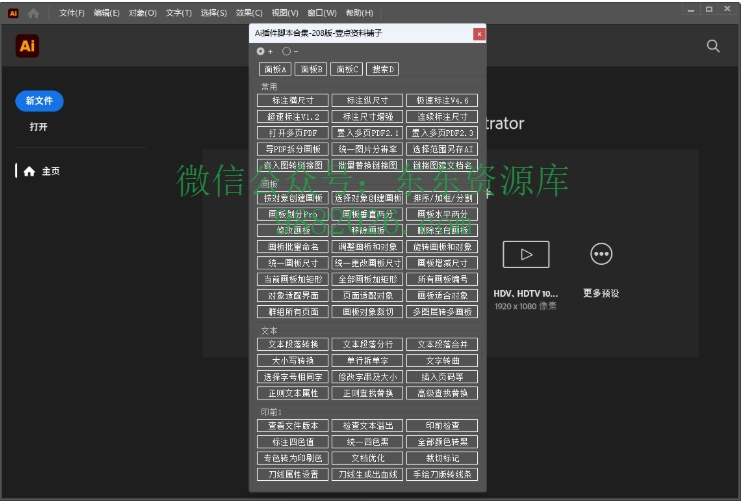Image resolution: width=746 pixels, height=503 pixels.
Task: Open the 搜索D search tab
Action: click(381, 69)
